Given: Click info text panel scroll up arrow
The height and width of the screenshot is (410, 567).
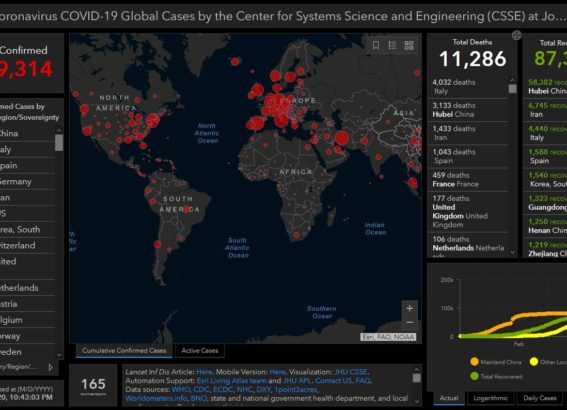Looking at the screenshot, I should coord(417,370).
